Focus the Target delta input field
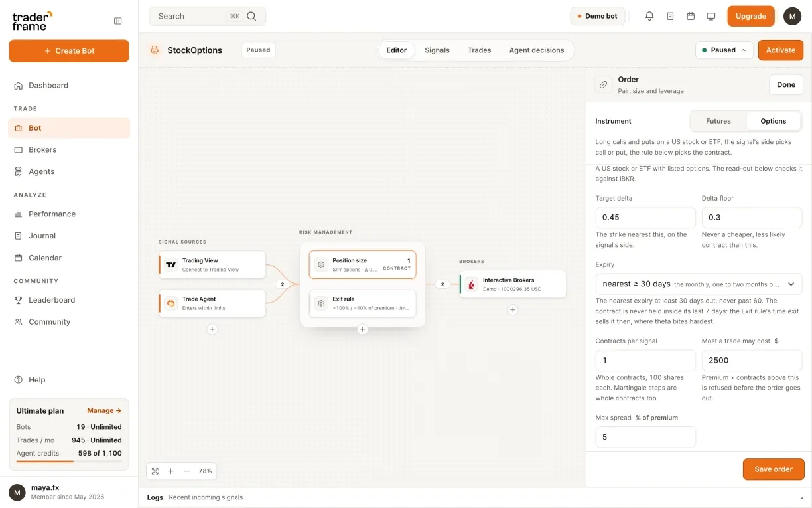 coord(645,217)
